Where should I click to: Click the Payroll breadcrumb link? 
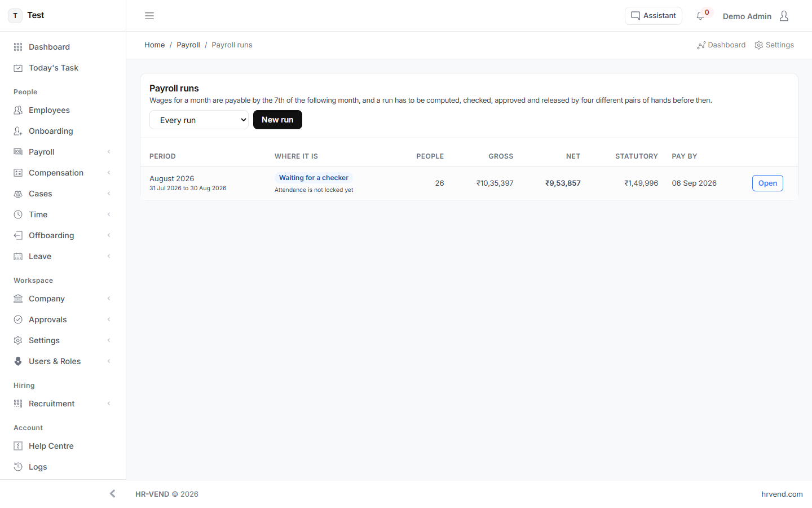pyautogui.click(x=188, y=45)
